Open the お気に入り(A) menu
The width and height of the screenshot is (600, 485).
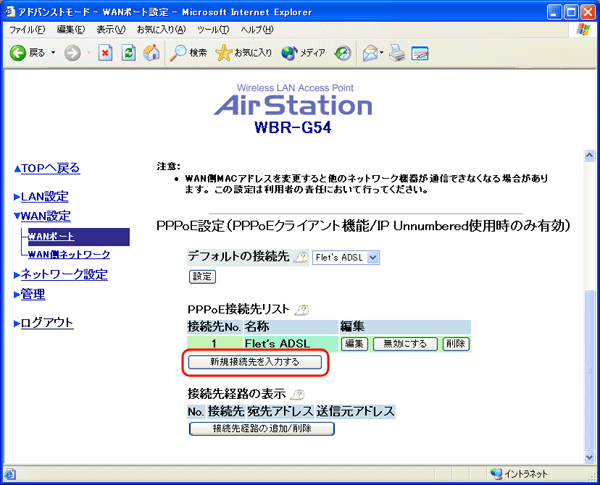pos(161,30)
